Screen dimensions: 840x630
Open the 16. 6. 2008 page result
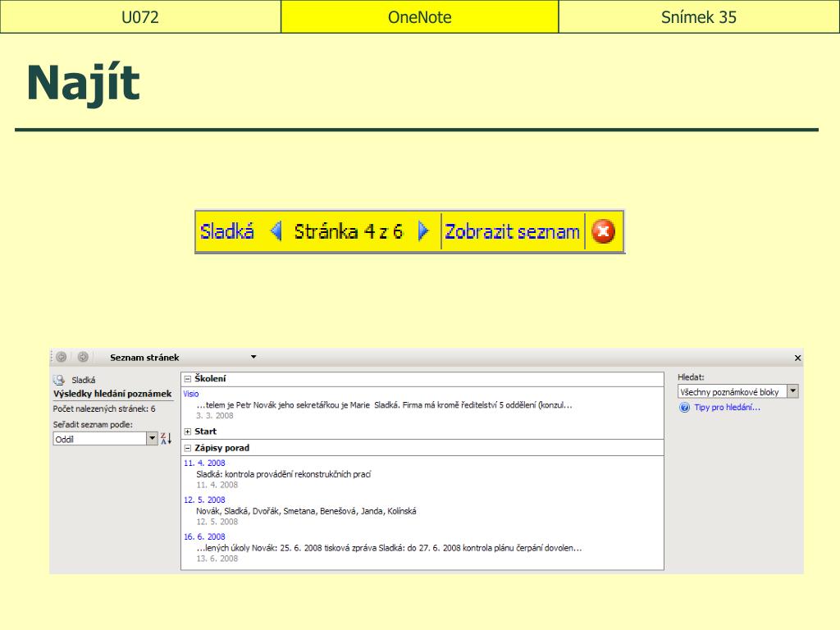[x=204, y=536]
